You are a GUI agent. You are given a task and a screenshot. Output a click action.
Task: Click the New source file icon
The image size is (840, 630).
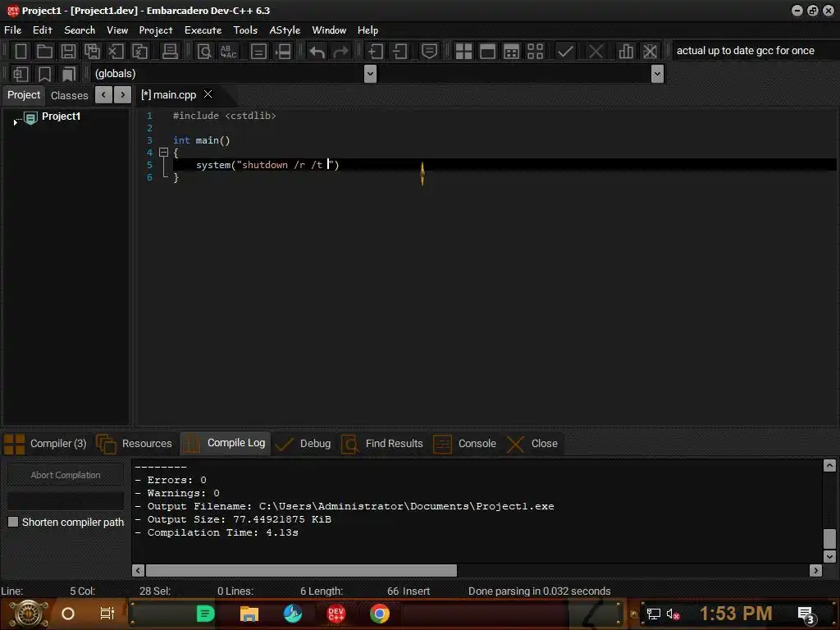point(21,52)
